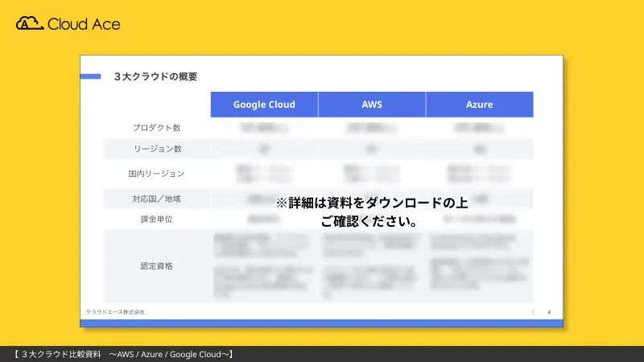The width and height of the screenshot is (644, 362).
Task: Click the 3大クラウド比較資料 caption bar text
Action: [x=123, y=354]
